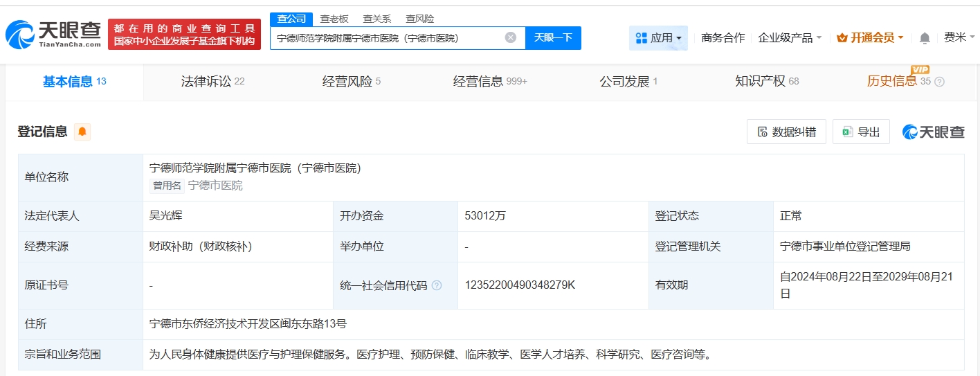The width and height of the screenshot is (980, 376).
Task: Expand the 企业级产品 dropdown
Action: pyautogui.click(x=790, y=38)
